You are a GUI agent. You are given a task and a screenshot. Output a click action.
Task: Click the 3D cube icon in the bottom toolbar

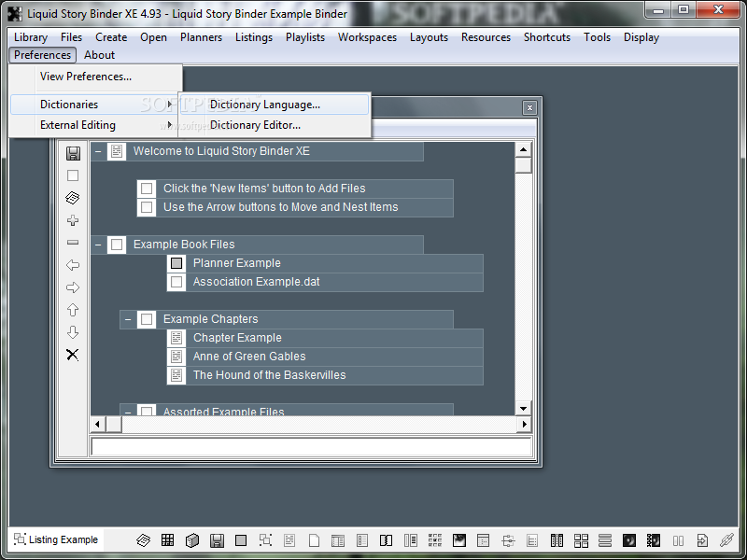pos(192,540)
